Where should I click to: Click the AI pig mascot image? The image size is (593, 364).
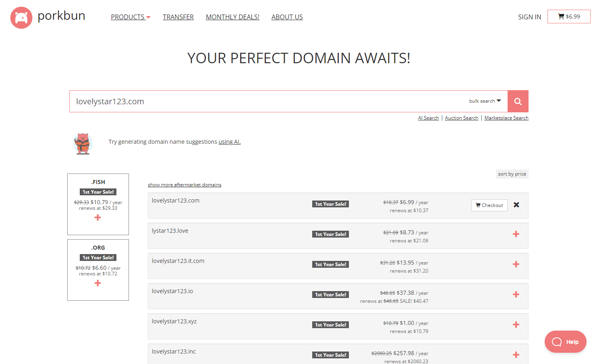[83, 144]
